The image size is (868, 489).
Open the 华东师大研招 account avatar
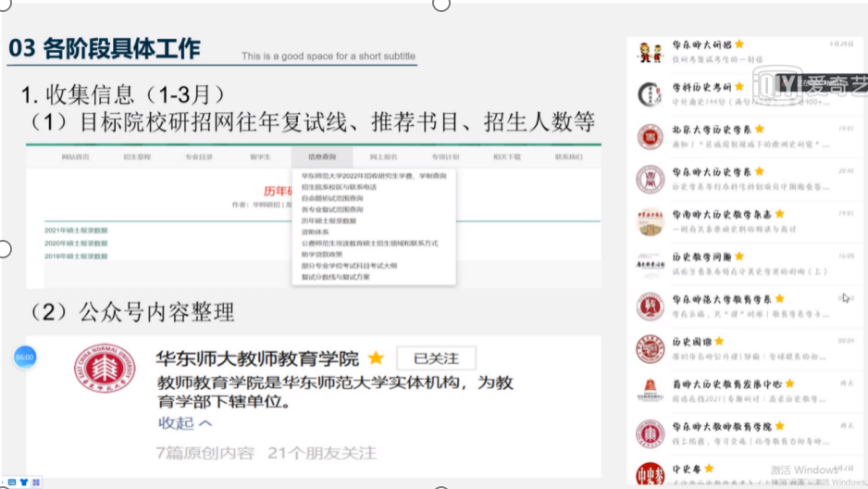tap(651, 52)
